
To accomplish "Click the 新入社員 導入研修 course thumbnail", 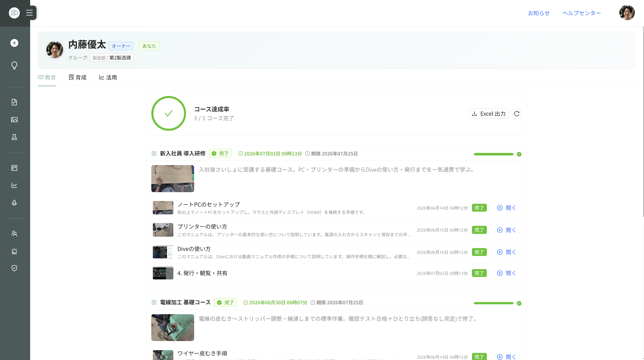I will pos(173,178).
